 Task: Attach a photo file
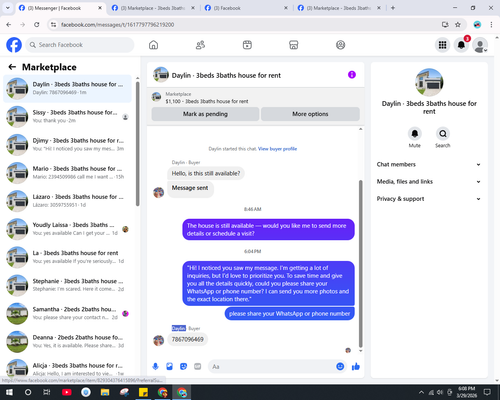click(169, 367)
